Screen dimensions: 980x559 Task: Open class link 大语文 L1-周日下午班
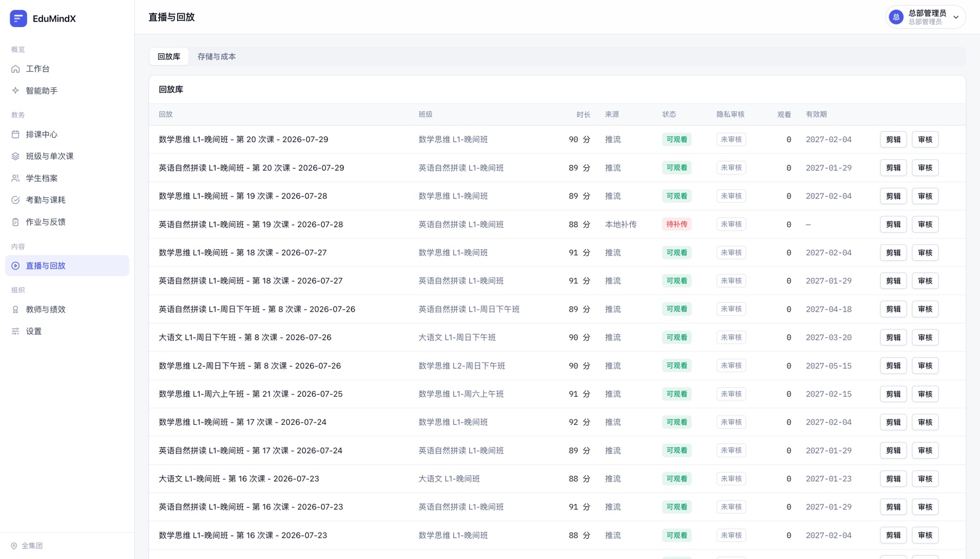(457, 337)
